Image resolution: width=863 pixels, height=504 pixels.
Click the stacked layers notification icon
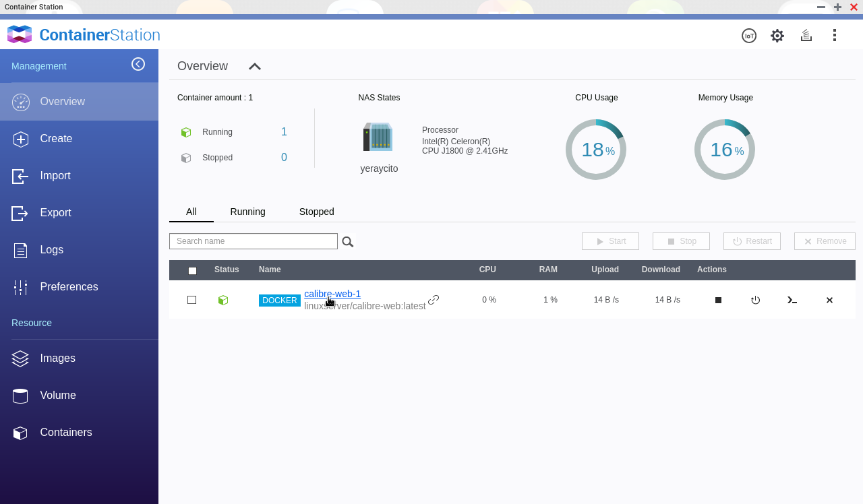tap(806, 36)
